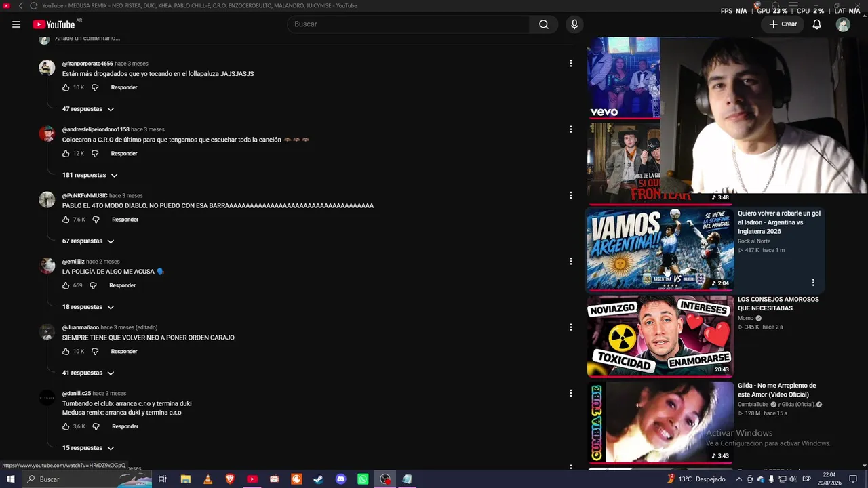Open @PuNKFuNMUSIC profile link
Screen dimensions: 868x488
click(x=85, y=196)
